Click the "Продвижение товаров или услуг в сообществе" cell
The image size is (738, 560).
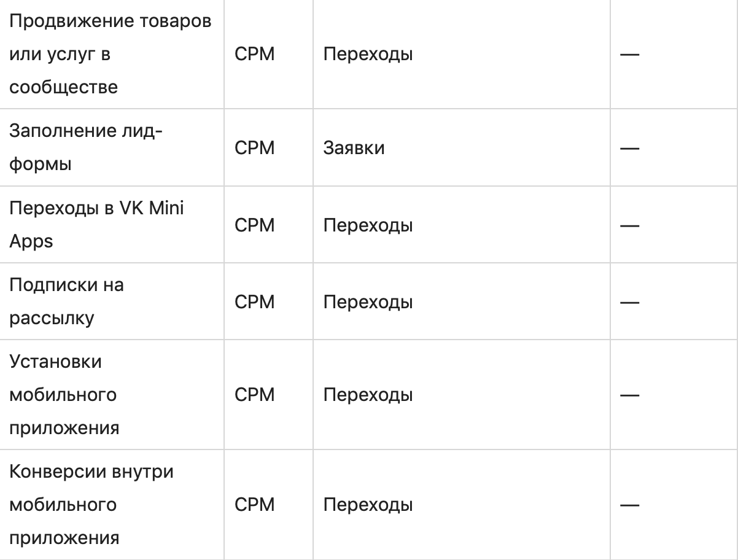111,54
